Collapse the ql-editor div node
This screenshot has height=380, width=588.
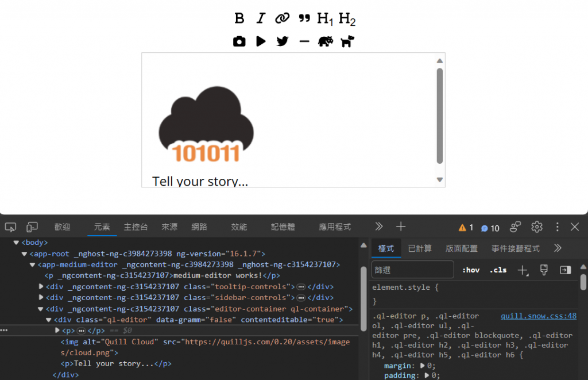point(49,320)
